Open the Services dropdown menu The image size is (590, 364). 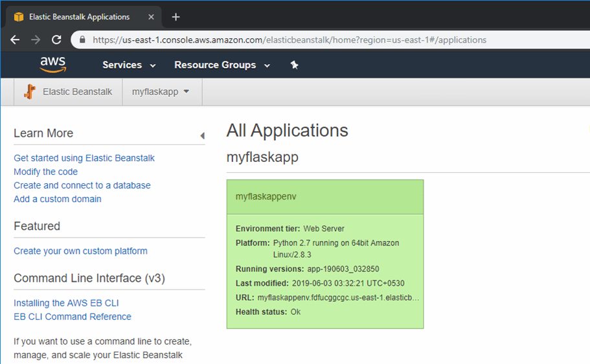tap(129, 65)
